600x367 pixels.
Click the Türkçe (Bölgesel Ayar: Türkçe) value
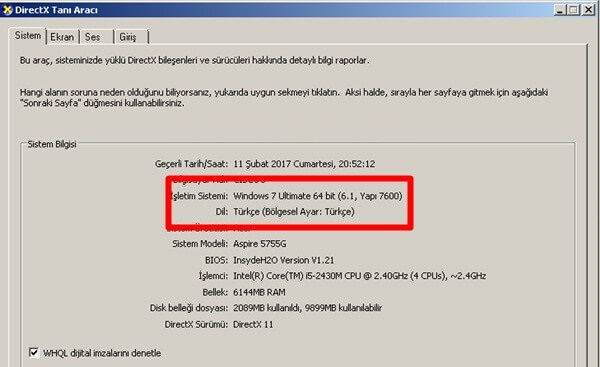[x=294, y=212]
